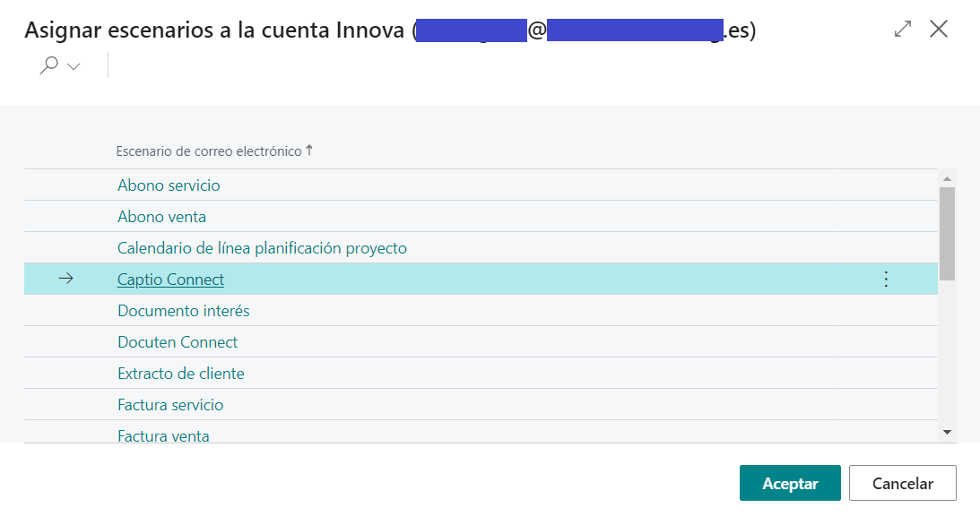Click the scrollbar up arrow
This screenshot has width=980, height=525.
click(948, 178)
